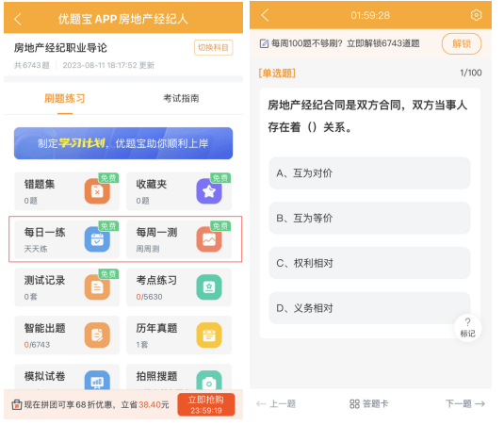Open the 答题卡 answer sheet
Image resolution: width=504 pixels, height=425 pixels.
[368, 403]
